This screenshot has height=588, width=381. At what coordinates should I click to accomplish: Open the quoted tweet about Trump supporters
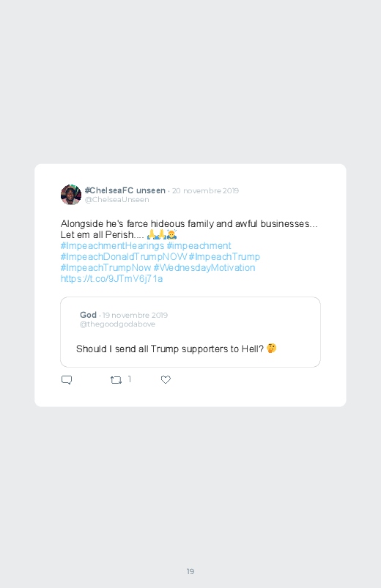pyautogui.click(x=190, y=332)
